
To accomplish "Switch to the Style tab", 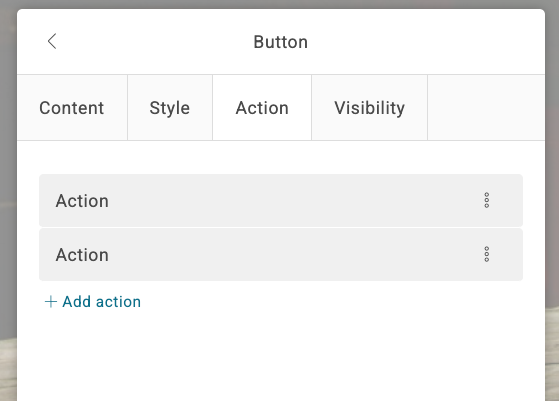I will click(x=170, y=108).
